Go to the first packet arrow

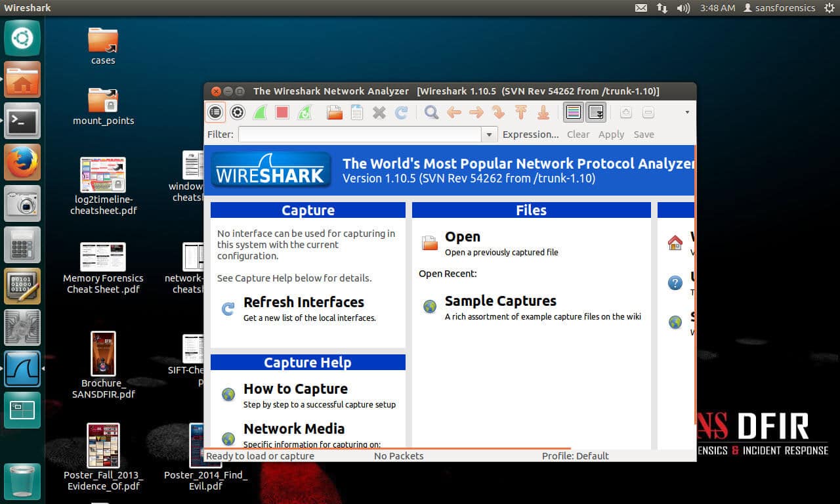coord(521,112)
